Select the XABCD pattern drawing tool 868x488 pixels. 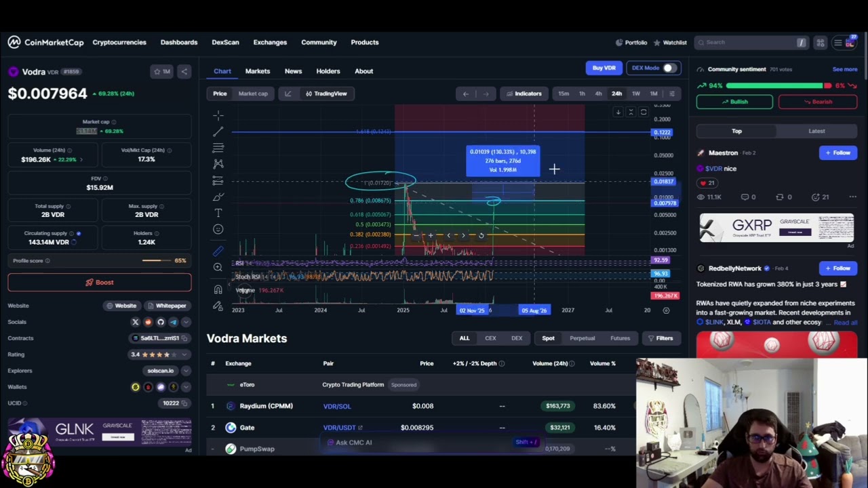(x=218, y=164)
